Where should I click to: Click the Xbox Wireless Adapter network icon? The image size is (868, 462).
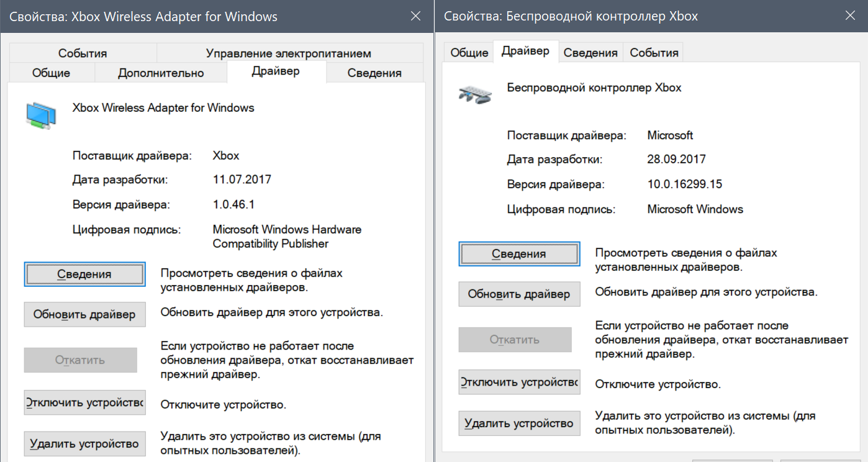tap(40, 115)
